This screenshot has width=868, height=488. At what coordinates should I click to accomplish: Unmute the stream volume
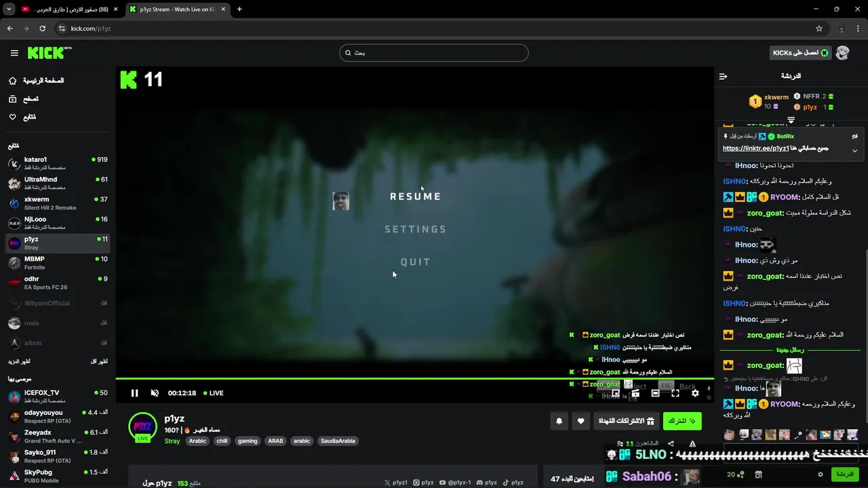(x=155, y=393)
